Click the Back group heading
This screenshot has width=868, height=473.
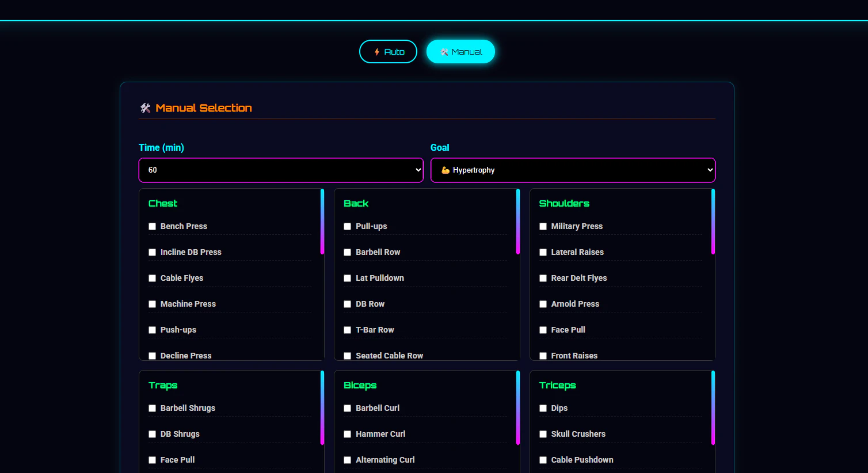(x=356, y=204)
